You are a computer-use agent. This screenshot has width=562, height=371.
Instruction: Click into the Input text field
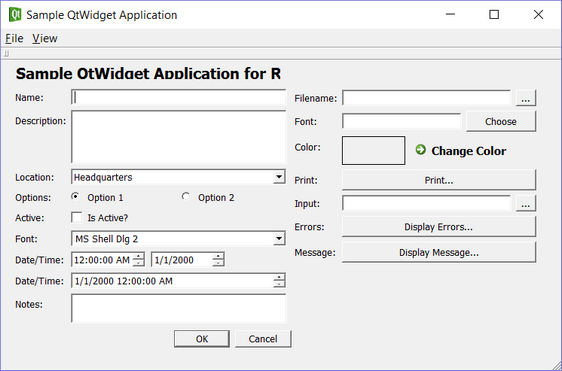(427, 203)
